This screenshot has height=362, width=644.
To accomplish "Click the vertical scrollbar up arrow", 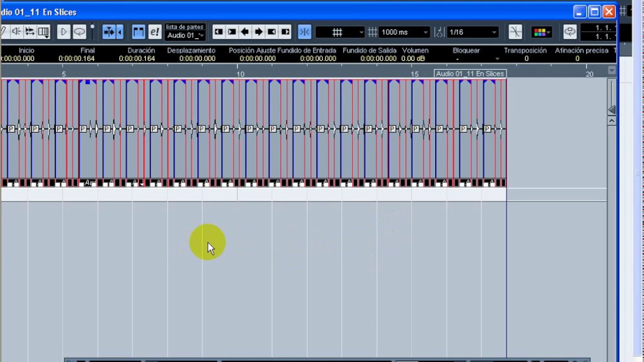I will (x=612, y=121).
